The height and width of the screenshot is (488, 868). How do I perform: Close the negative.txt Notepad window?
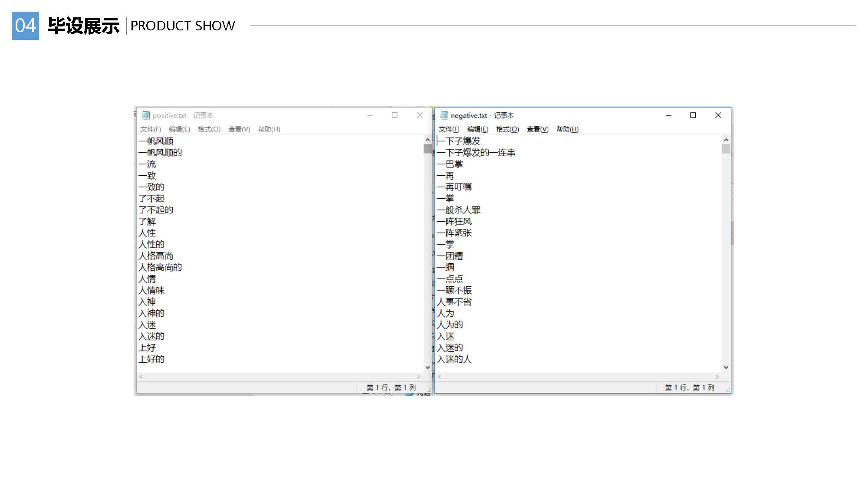coord(718,115)
